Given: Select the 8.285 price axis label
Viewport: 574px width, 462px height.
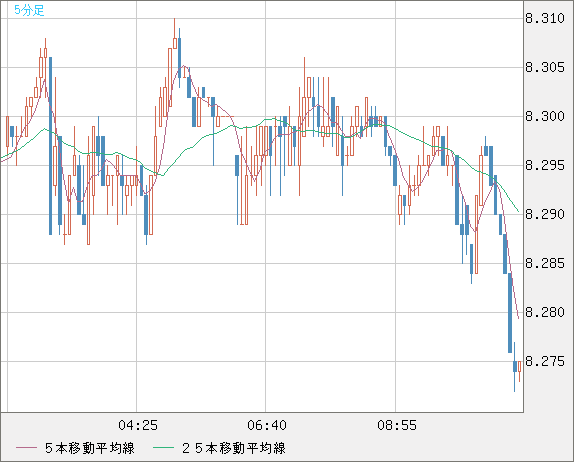Looking at the screenshot, I should [545, 263].
